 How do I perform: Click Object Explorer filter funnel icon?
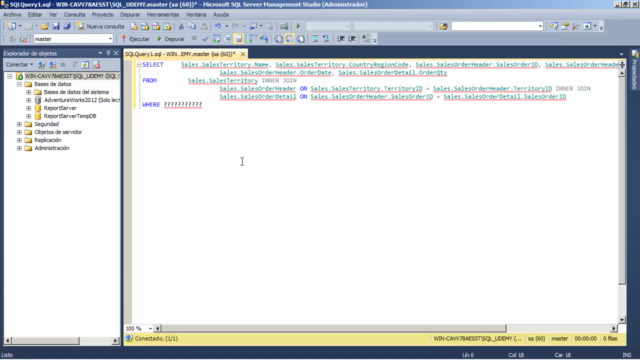(74, 64)
